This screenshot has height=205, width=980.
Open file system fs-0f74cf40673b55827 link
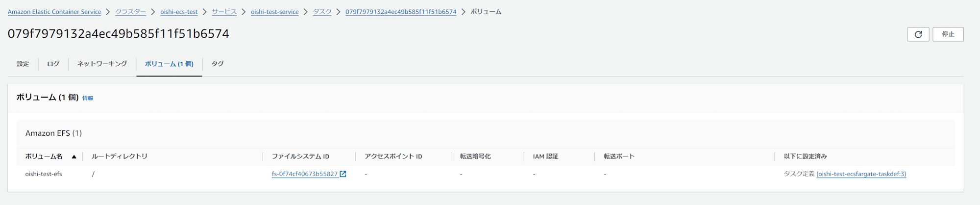click(x=305, y=174)
